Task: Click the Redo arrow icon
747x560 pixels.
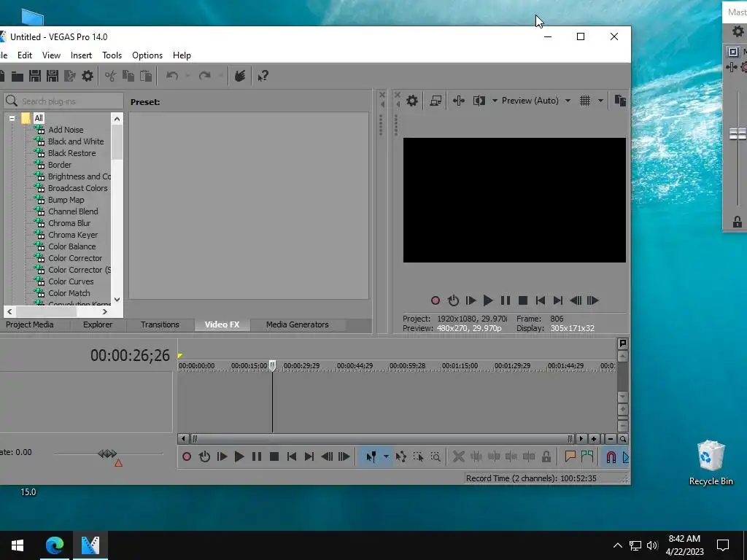Action: coord(204,76)
